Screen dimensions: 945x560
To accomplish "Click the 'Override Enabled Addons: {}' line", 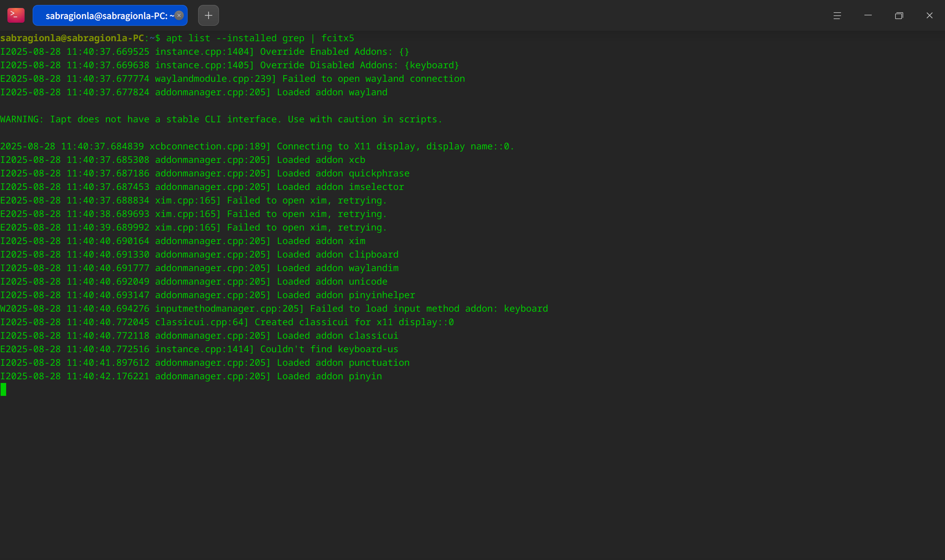I will coord(205,52).
